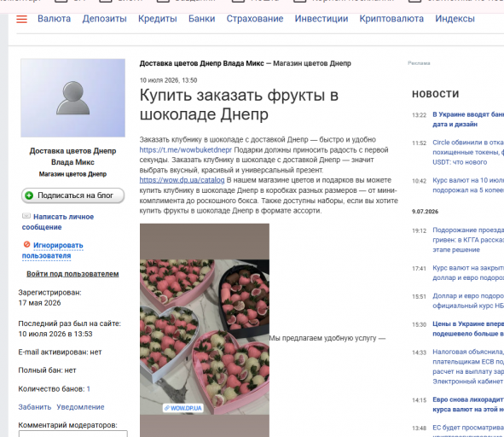Screen dimensions: 504x437
Task: Click the Подписаться на блог button
Action: click(x=73, y=195)
